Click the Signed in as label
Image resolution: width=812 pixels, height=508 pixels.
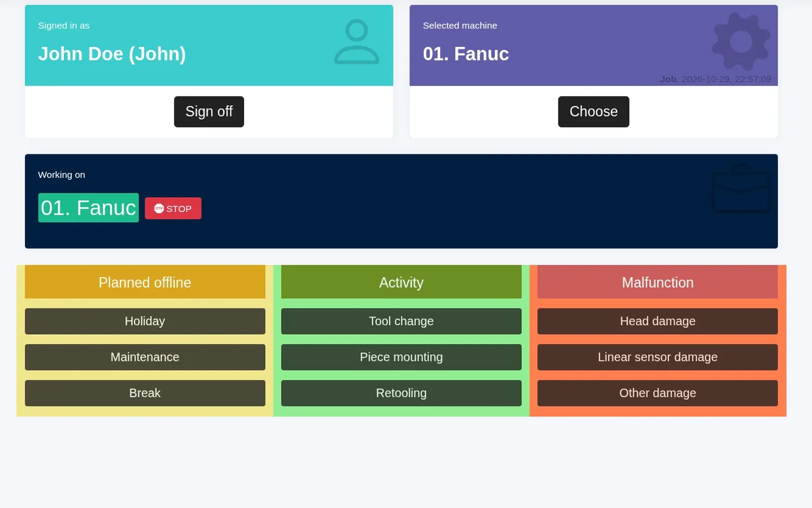point(63,25)
